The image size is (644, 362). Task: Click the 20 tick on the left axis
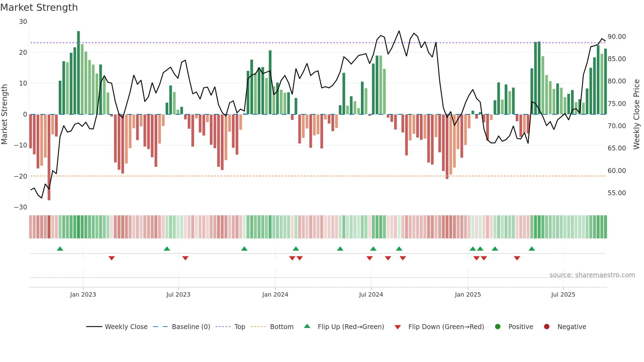[23, 53]
